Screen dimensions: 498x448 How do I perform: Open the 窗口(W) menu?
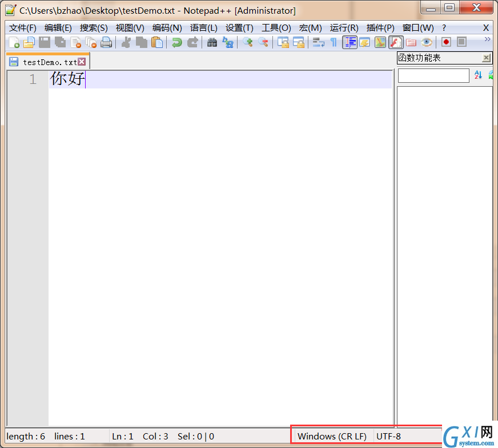coord(418,28)
